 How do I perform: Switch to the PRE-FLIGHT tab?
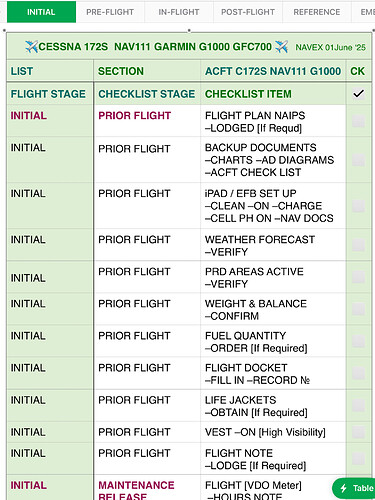click(110, 12)
